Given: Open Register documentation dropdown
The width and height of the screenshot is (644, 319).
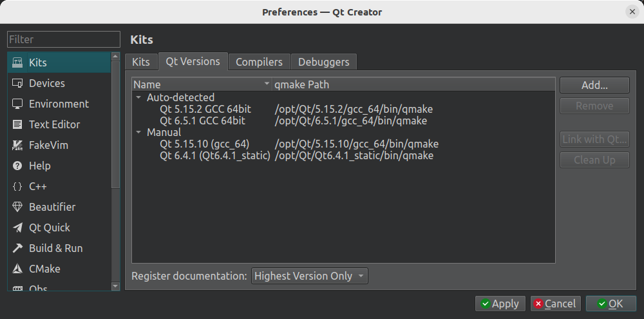Looking at the screenshot, I should (310, 276).
